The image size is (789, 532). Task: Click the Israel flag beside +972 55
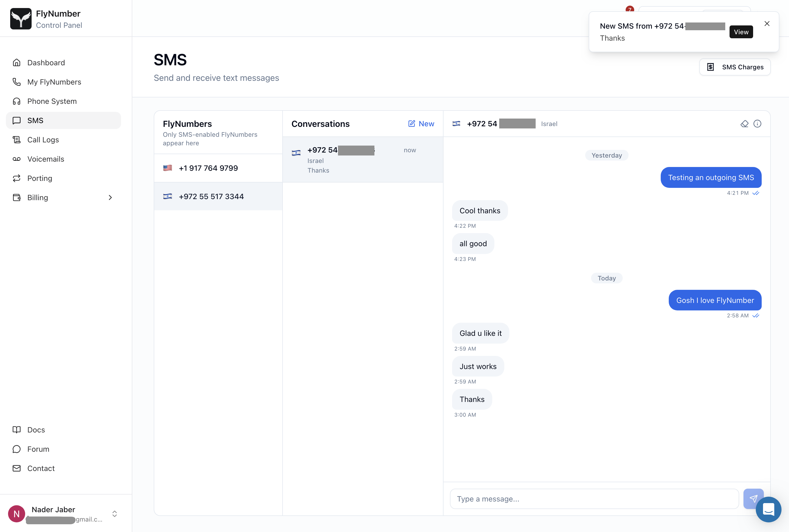tap(168, 196)
